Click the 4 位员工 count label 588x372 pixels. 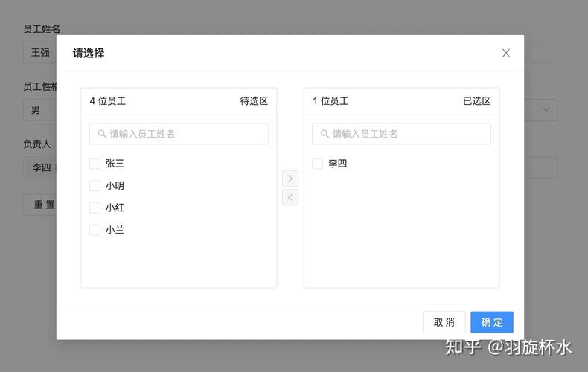pyautogui.click(x=108, y=101)
